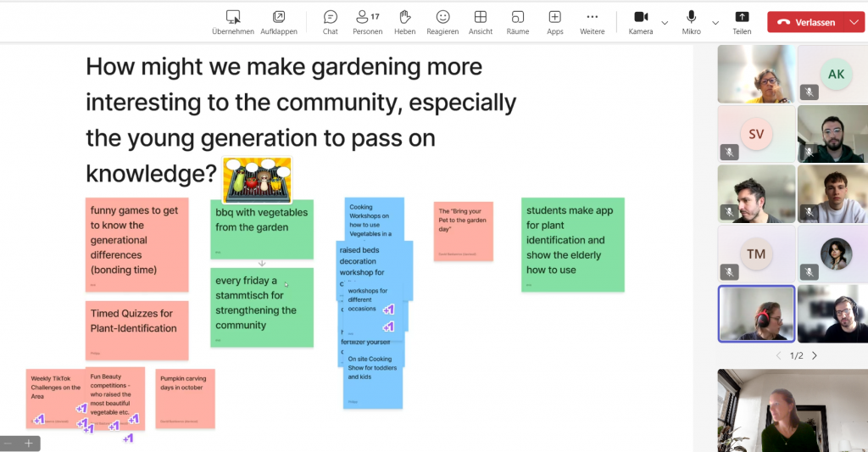Open the Weitere more options menu

(x=592, y=17)
